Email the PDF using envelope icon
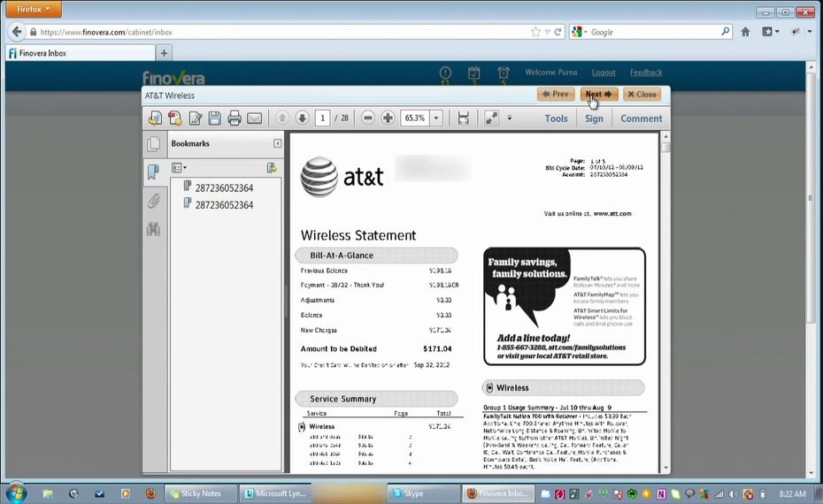The image size is (823, 504). pos(255,118)
